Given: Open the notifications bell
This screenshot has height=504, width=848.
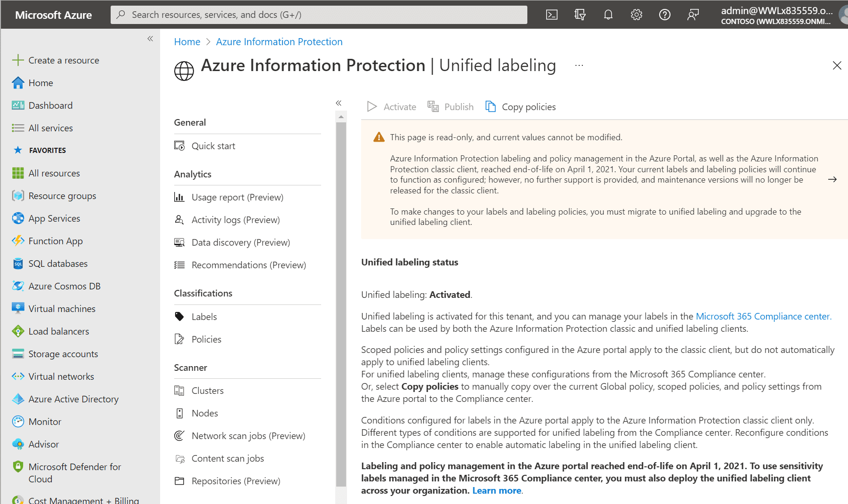Looking at the screenshot, I should (x=608, y=15).
